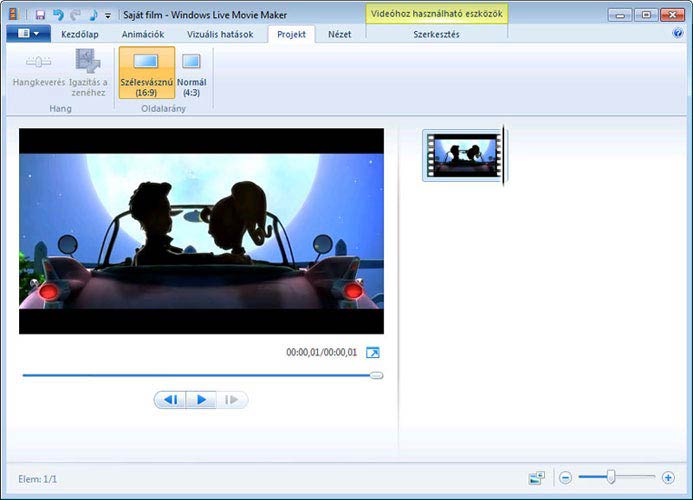693x500 pixels.
Task: Select Szélesvásznú (16:9) aspect ratio
Action: pos(147,74)
